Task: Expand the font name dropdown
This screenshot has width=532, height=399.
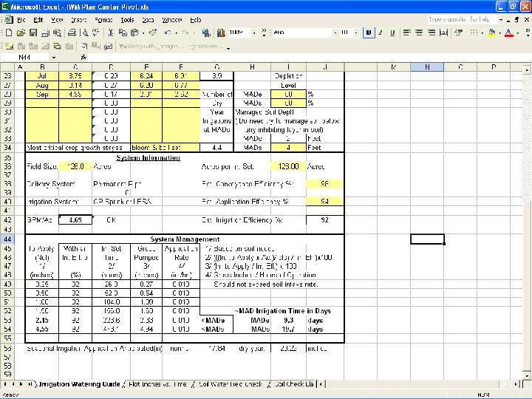Action: (x=335, y=33)
